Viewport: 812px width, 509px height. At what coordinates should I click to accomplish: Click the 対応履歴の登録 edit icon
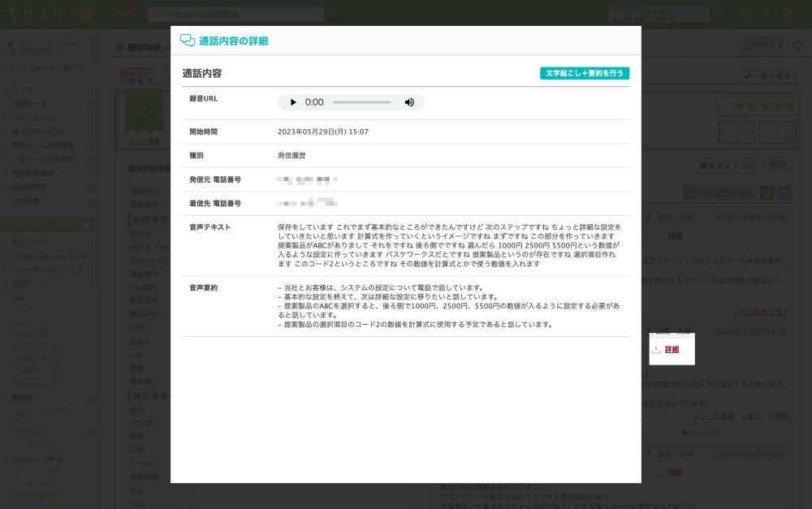click(690, 192)
